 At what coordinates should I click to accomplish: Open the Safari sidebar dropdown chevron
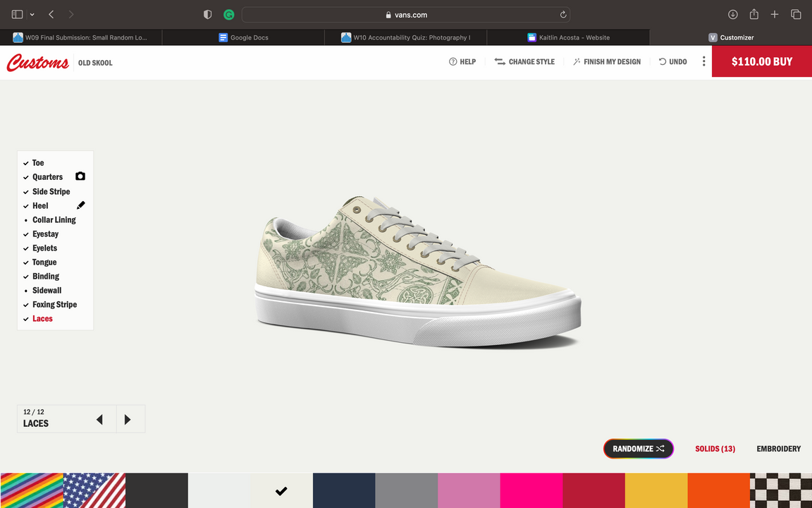pyautogui.click(x=32, y=15)
